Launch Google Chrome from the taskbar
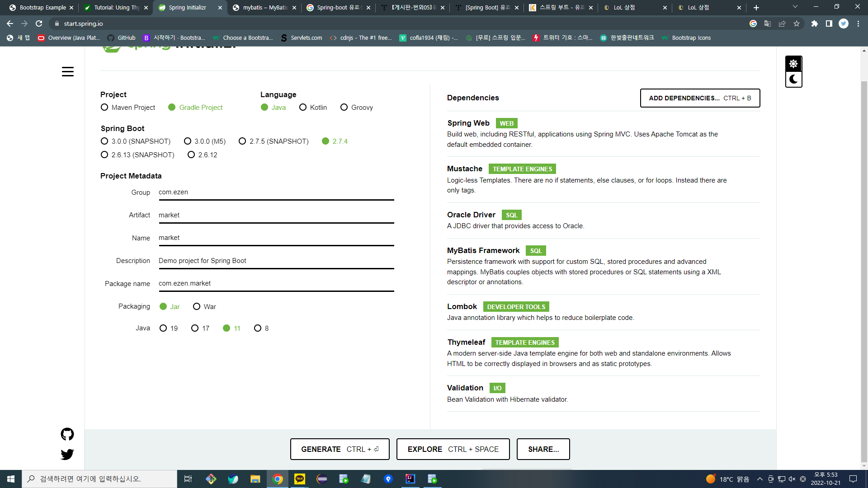 [278, 479]
